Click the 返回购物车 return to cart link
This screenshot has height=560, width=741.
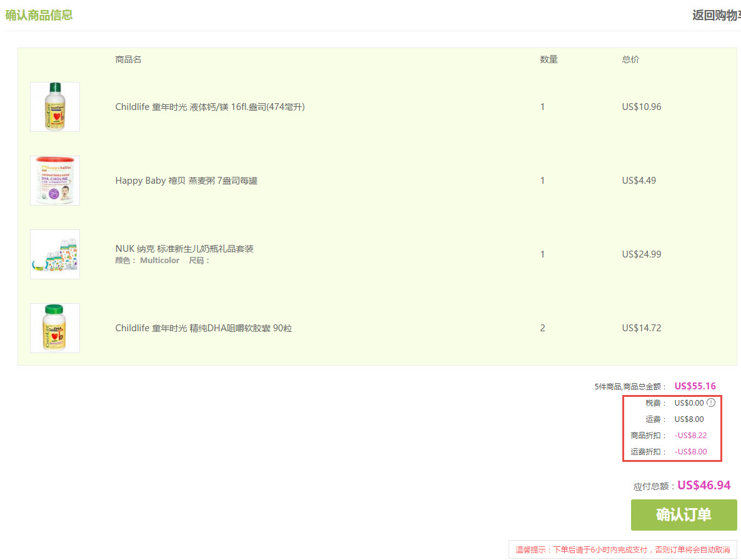(x=717, y=15)
